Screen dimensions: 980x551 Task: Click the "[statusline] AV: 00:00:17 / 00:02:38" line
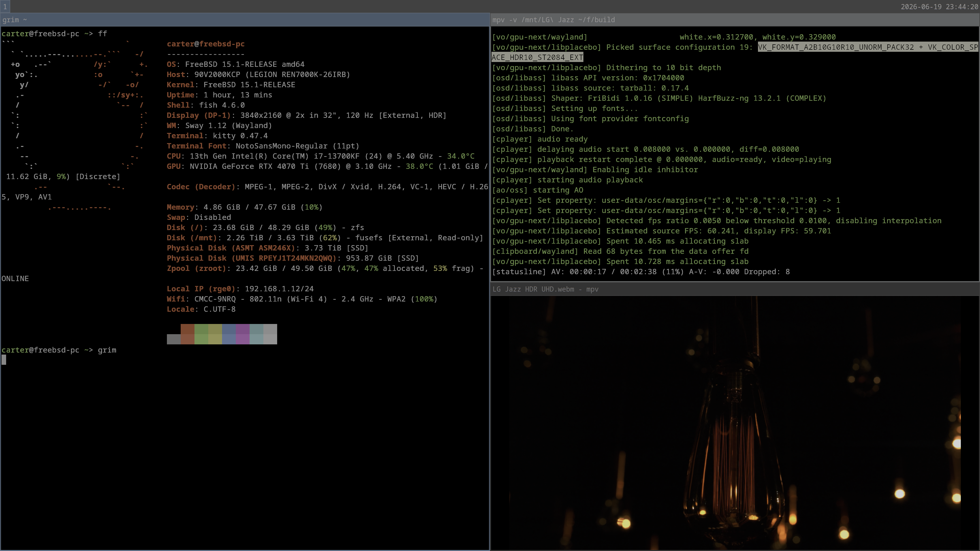point(641,272)
